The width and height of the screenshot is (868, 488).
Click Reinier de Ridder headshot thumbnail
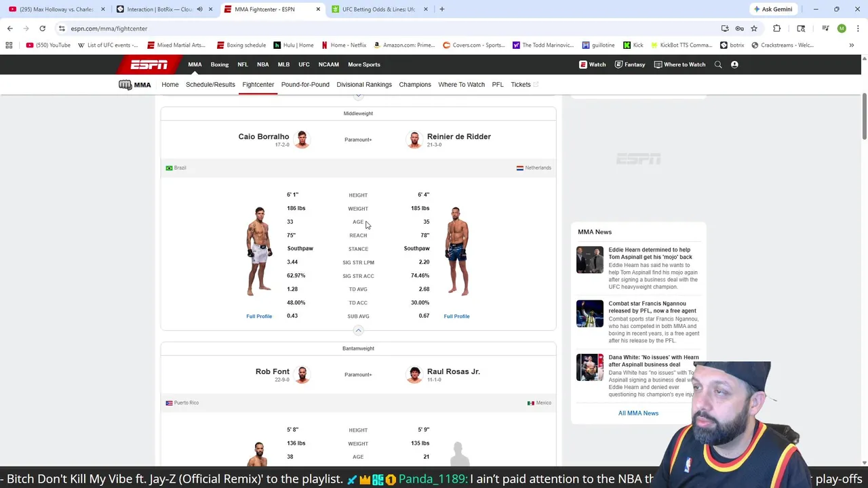(x=414, y=140)
